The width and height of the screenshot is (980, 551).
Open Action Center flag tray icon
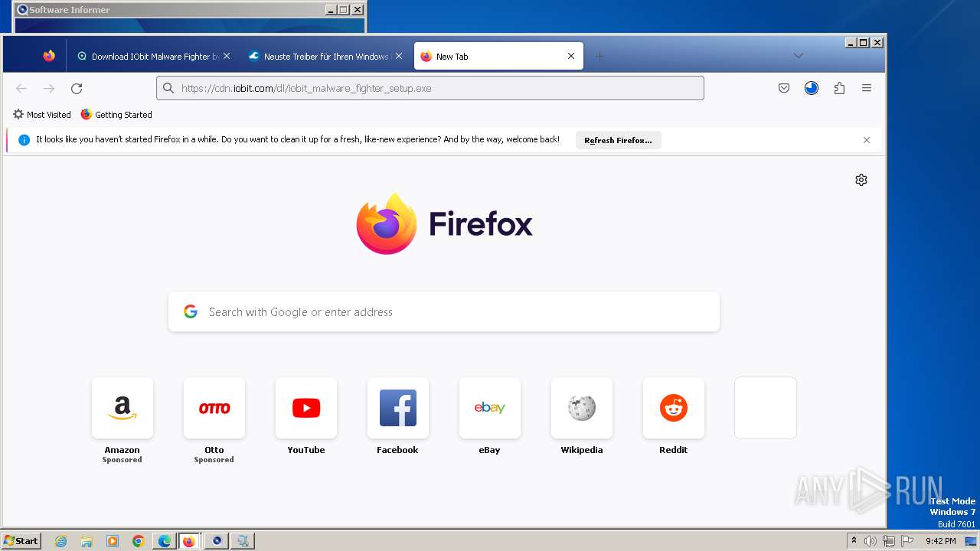point(907,541)
